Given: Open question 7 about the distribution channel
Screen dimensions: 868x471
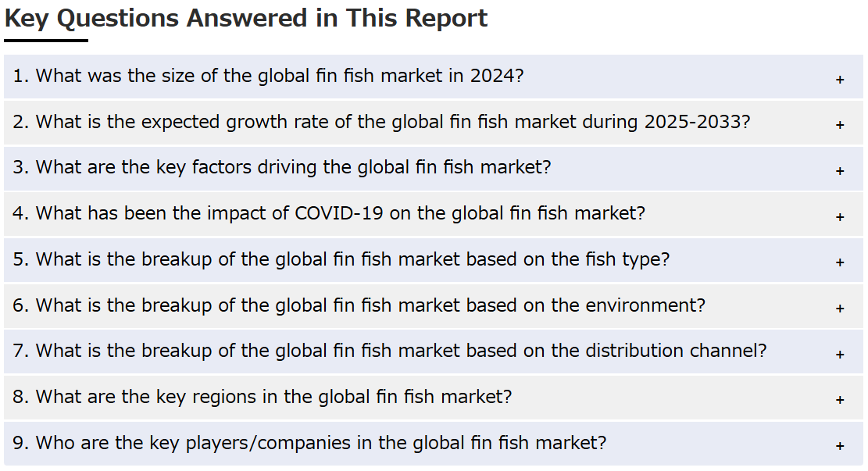Looking at the screenshot, I should pos(434,351).
